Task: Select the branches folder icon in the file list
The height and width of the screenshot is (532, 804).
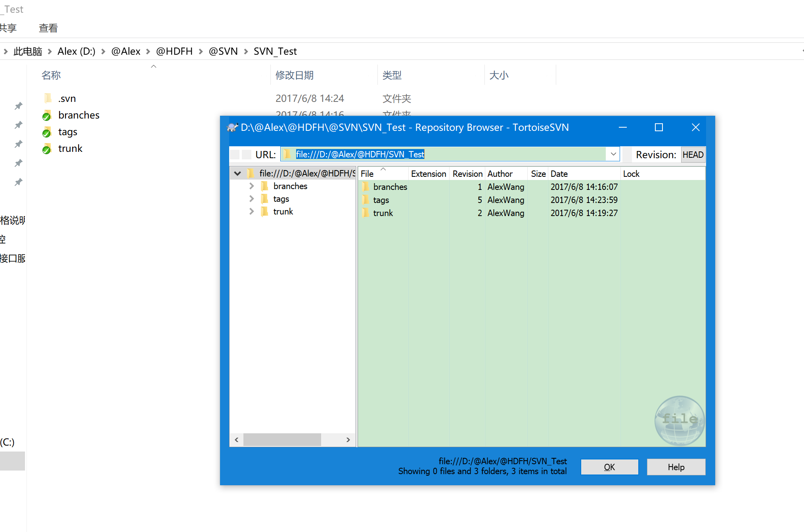Action: [366, 187]
